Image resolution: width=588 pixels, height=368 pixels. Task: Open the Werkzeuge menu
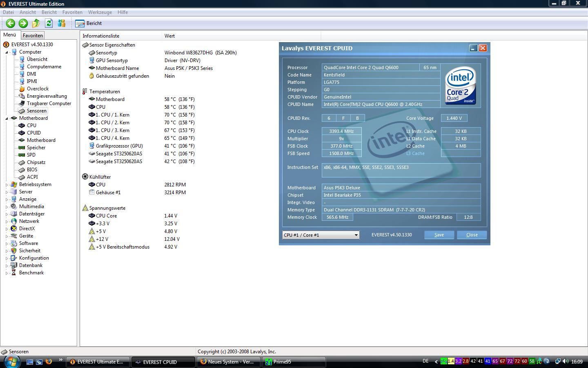click(x=100, y=12)
